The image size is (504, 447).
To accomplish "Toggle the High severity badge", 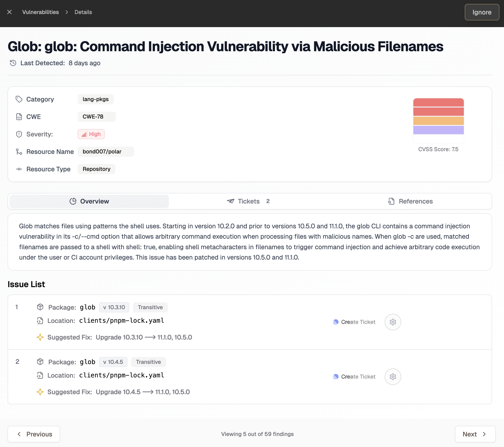I will [x=91, y=134].
